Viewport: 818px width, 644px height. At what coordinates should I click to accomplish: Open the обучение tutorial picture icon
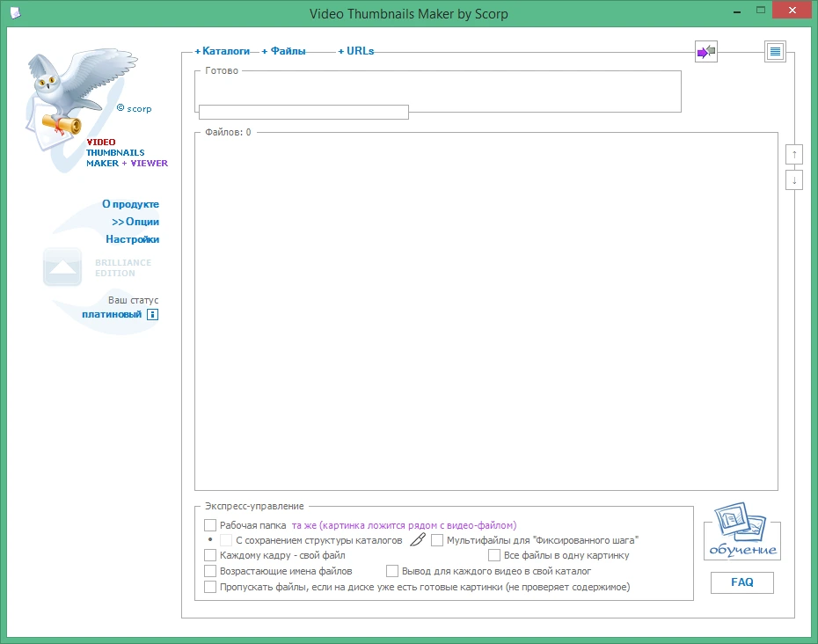(741, 530)
